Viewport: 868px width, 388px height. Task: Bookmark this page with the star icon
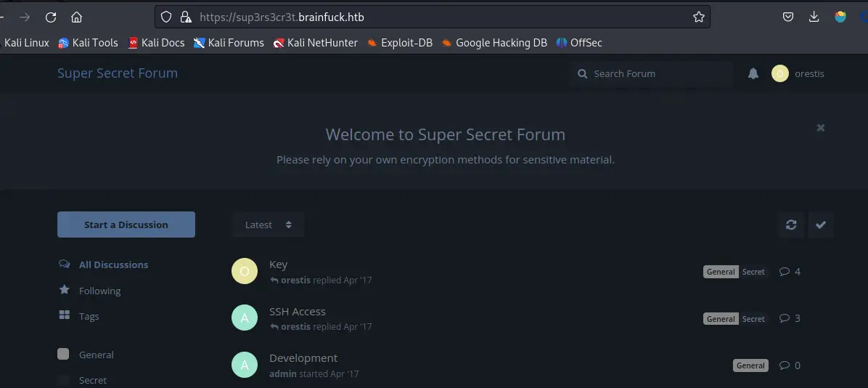[699, 17]
